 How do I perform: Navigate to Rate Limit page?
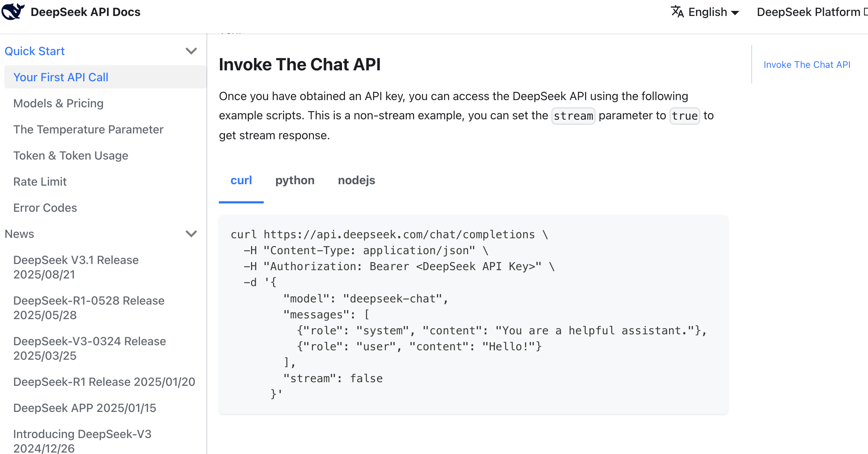point(40,182)
